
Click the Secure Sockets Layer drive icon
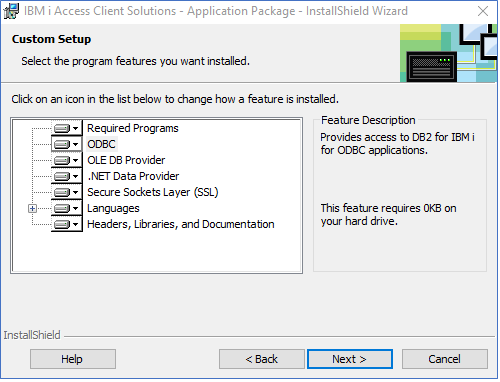click(62, 192)
